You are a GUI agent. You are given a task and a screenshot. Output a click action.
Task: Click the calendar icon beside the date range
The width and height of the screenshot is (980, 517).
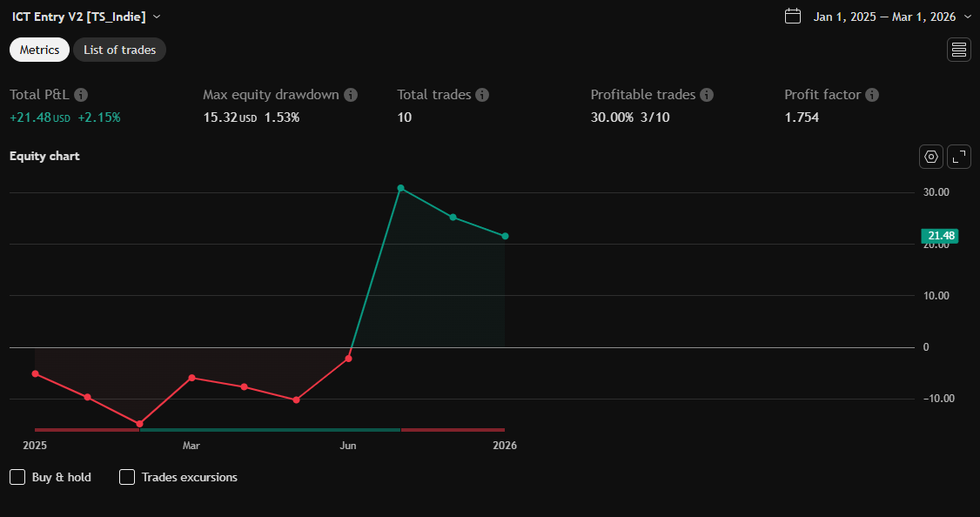point(792,17)
